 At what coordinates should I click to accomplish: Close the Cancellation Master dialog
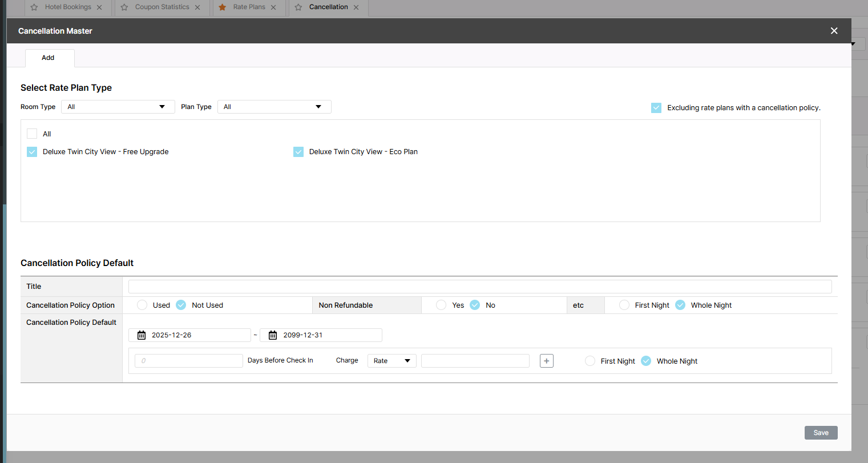(834, 31)
